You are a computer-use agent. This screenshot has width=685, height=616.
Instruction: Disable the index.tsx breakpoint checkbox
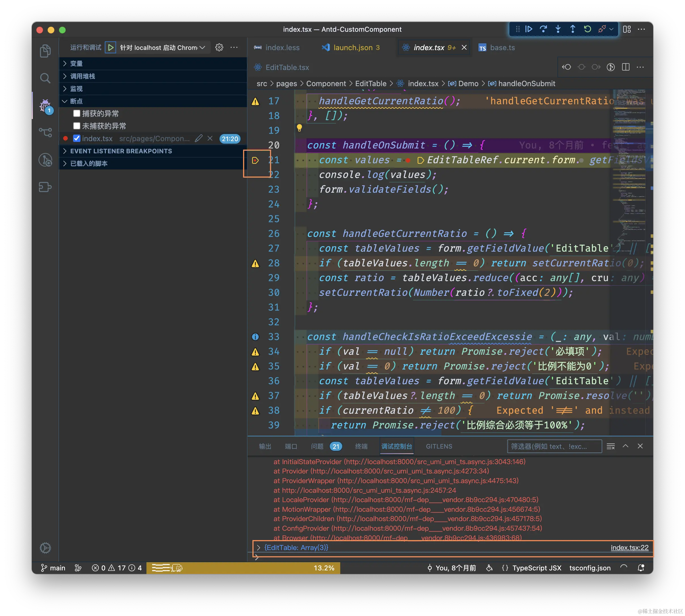click(77, 139)
